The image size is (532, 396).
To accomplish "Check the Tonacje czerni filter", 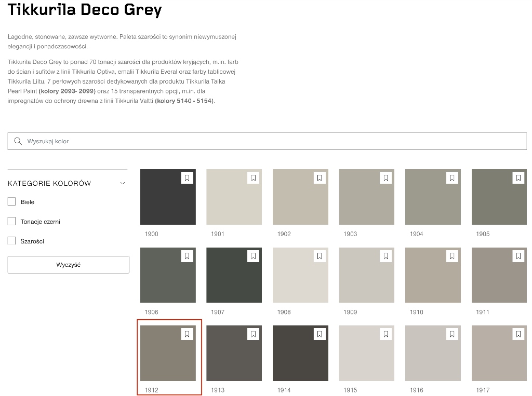I will (x=11, y=221).
